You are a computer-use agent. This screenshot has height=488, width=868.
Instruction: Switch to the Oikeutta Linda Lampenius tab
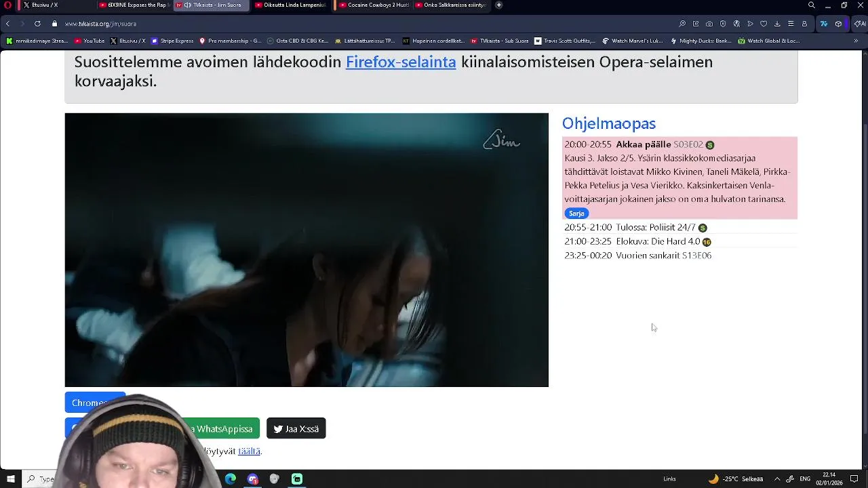(x=290, y=5)
